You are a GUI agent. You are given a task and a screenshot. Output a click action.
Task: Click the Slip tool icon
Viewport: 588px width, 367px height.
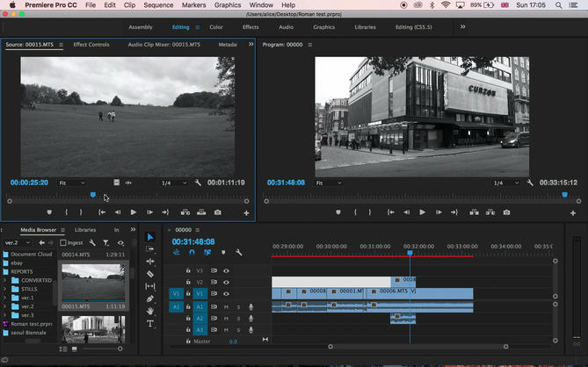point(150,286)
